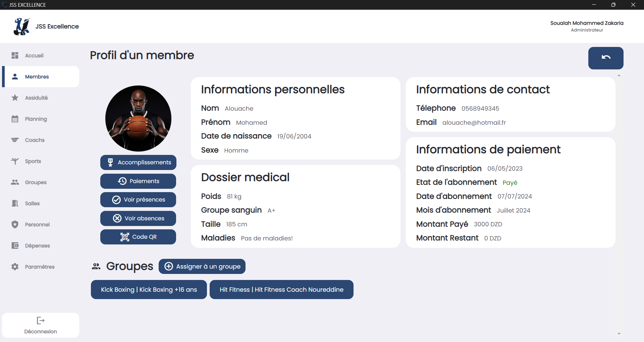
Task: View member Accomplissements
Action: [x=138, y=162]
